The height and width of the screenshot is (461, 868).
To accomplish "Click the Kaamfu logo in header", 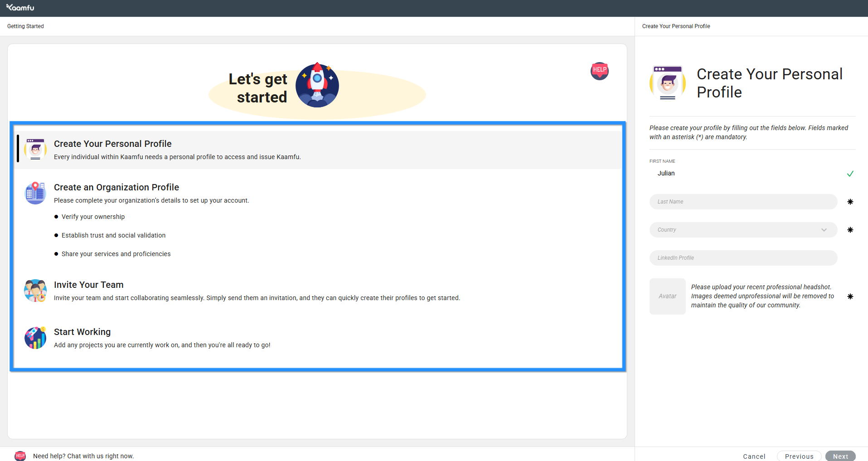I will pyautogui.click(x=20, y=8).
